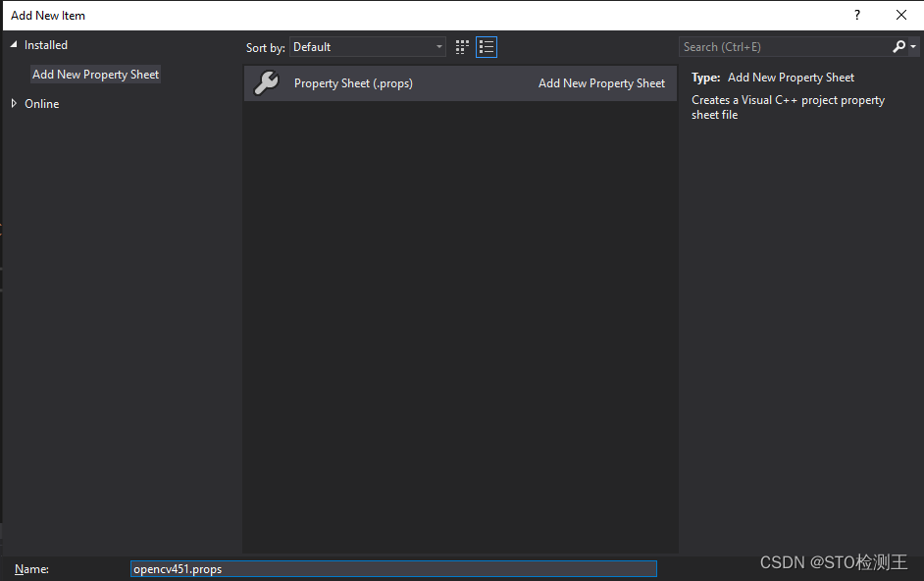Click the template description text panel
The height and width of the screenshot is (581, 924).
point(787,107)
